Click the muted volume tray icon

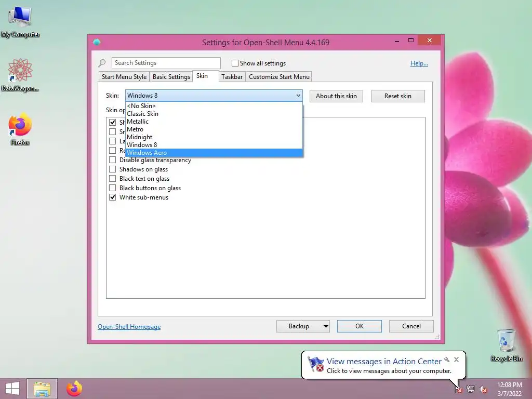pos(483,389)
